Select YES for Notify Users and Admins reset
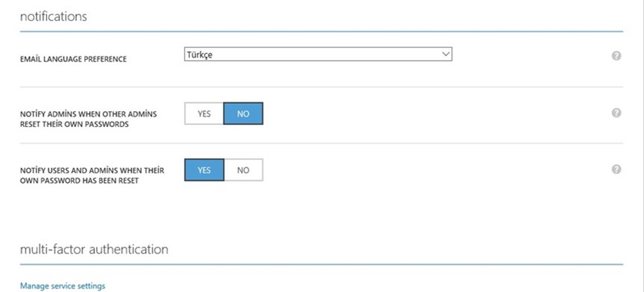The width and height of the screenshot is (644, 292). (x=204, y=170)
